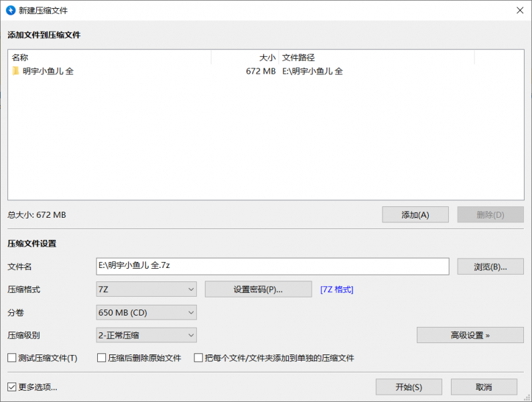Check 把每个文件/文件夹添加到单独的压缩文件 option
The image size is (532, 402).
[x=198, y=358]
